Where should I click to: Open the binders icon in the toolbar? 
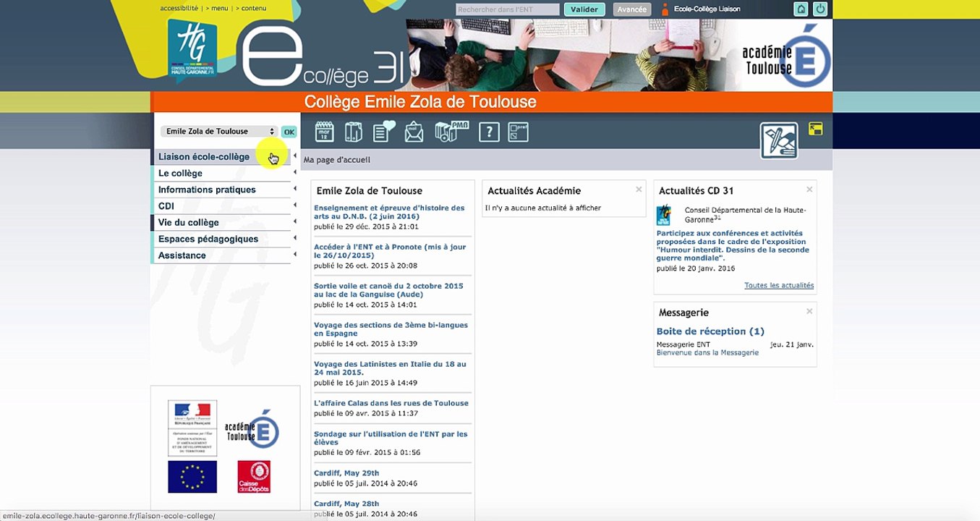[x=353, y=132]
